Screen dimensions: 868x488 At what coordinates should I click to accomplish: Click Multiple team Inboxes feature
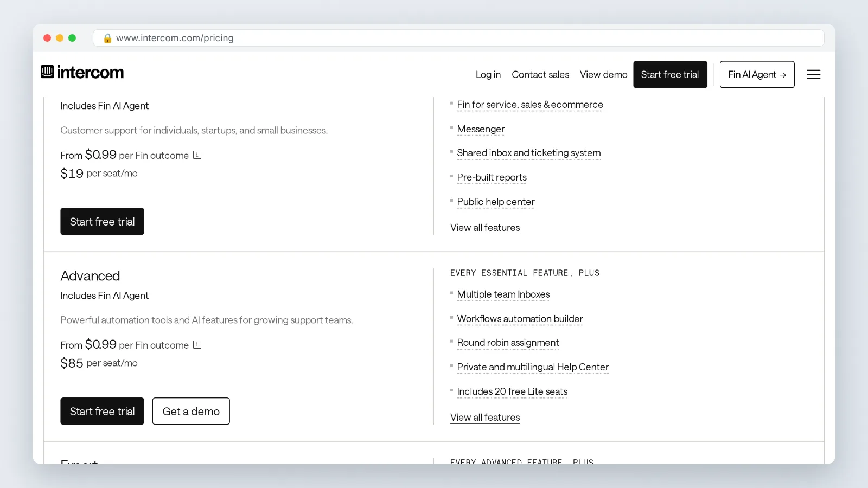[x=503, y=294]
